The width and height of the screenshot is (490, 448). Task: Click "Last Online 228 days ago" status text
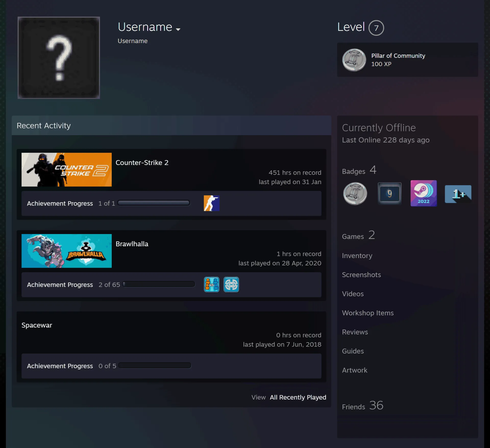click(x=386, y=140)
